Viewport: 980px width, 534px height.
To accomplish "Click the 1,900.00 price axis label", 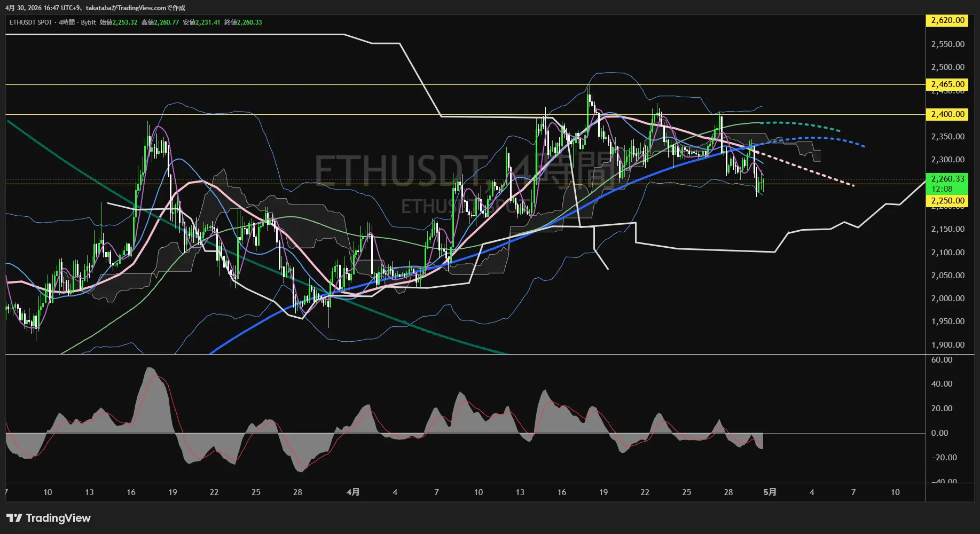I will [947, 345].
